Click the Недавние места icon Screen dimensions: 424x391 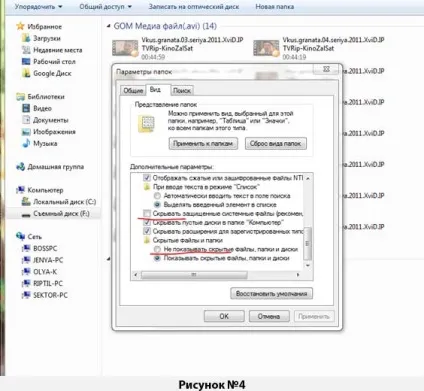26,50
